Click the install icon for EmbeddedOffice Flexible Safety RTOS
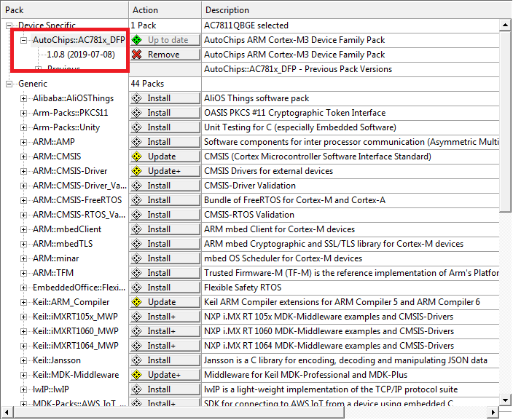The width and height of the screenshot is (513, 420). tap(136, 288)
